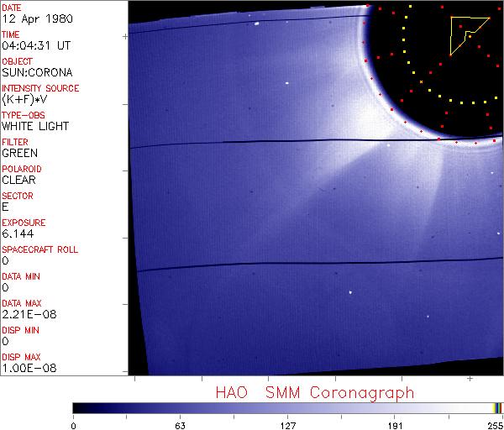This screenshot has width=504, height=430.
Task: Click the TYPE-OBS label
Action: pyautogui.click(x=24, y=115)
